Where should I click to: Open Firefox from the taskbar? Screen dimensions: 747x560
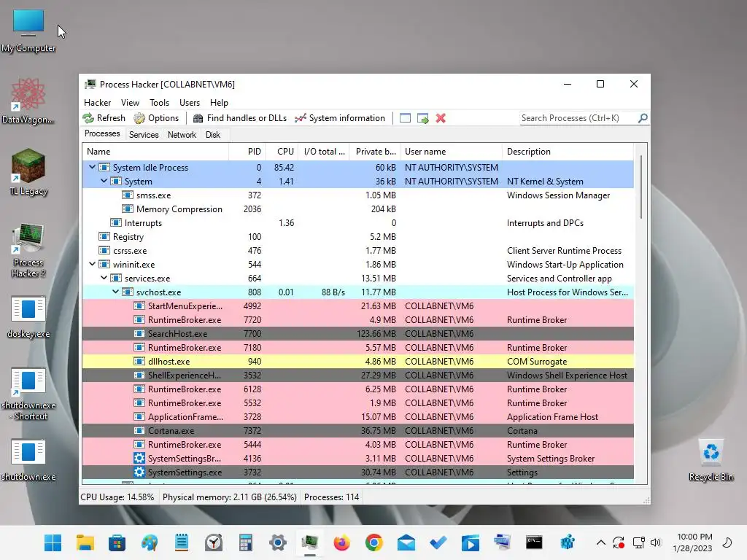342,542
